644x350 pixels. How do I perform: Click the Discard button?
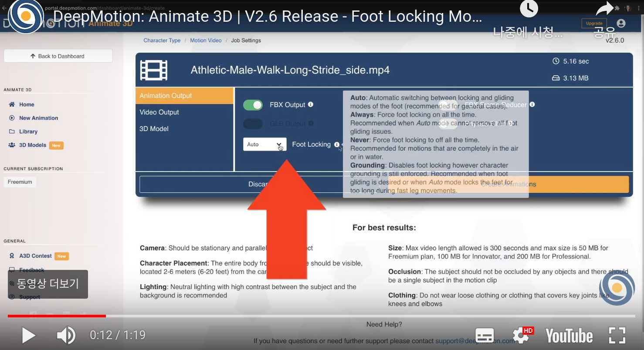point(260,184)
